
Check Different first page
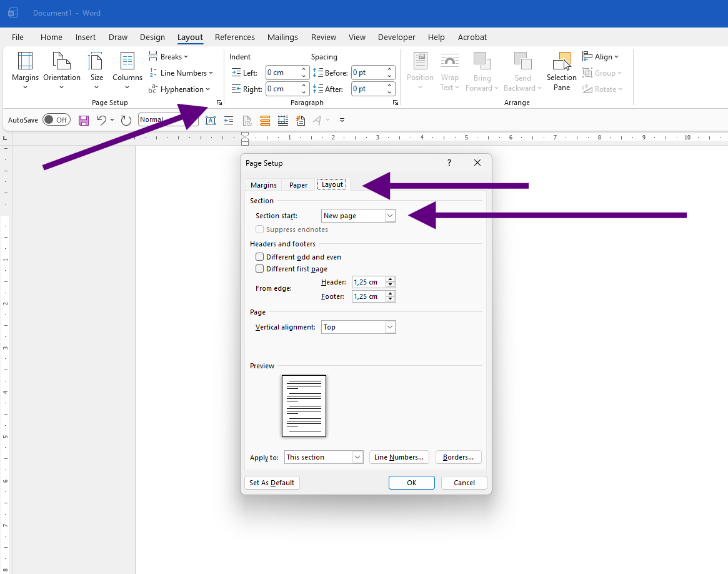click(x=259, y=269)
